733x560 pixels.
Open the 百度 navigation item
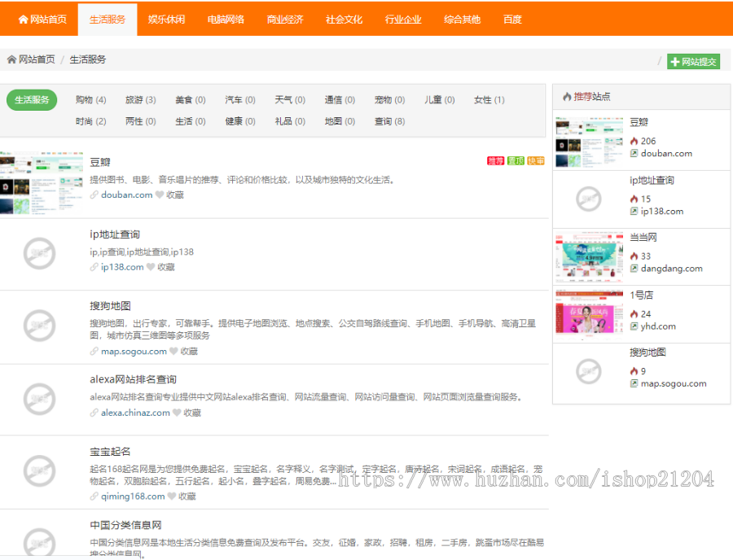coord(512,20)
